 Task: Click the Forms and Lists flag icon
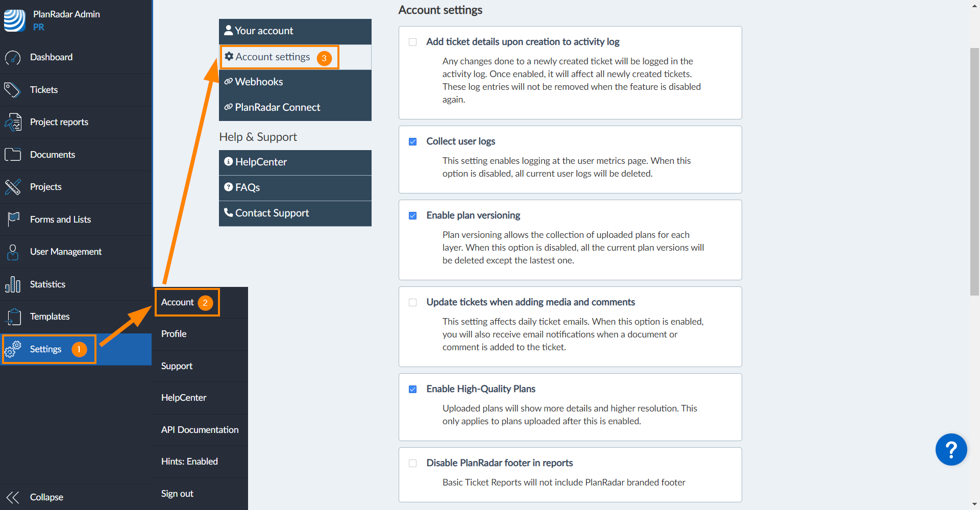click(13, 220)
